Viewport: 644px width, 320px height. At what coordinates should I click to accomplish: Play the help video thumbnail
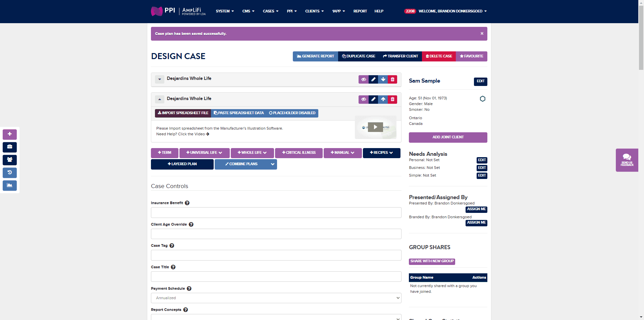tap(375, 127)
